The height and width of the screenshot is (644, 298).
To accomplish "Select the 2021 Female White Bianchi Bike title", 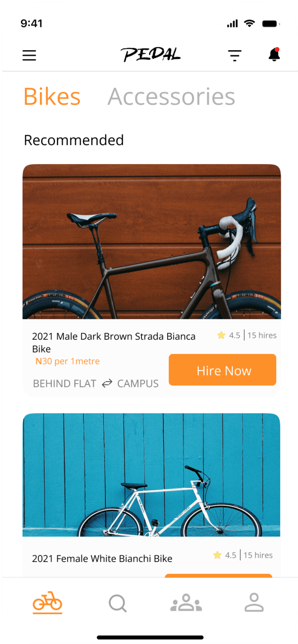I will click(x=102, y=559).
